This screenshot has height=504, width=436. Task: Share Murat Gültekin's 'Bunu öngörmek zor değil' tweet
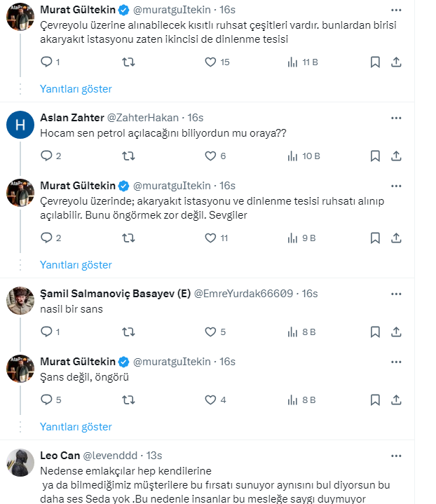pyautogui.click(x=396, y=238)
